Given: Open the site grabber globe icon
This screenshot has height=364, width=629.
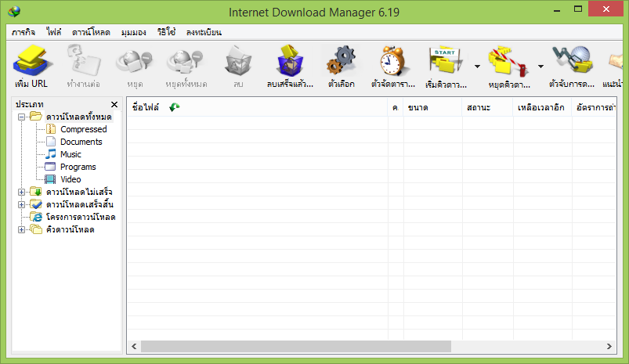Looking at the screenshot, I should [x=573, y=59].
